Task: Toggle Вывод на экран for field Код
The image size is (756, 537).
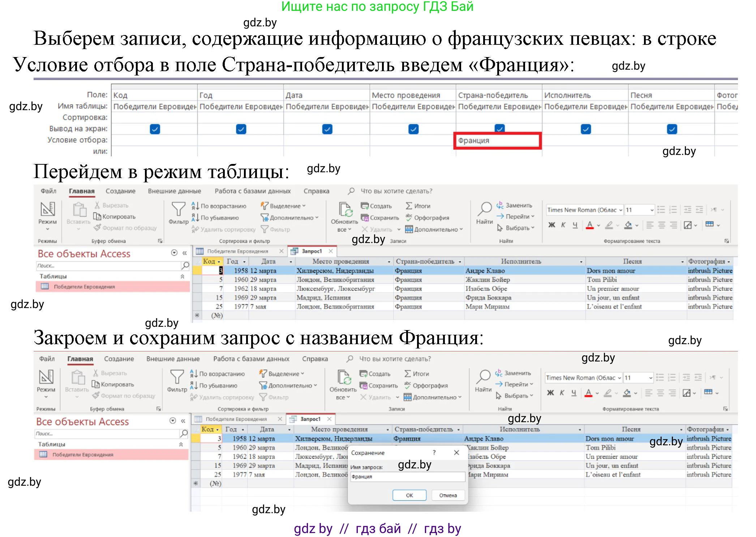Action: [154, 129]
